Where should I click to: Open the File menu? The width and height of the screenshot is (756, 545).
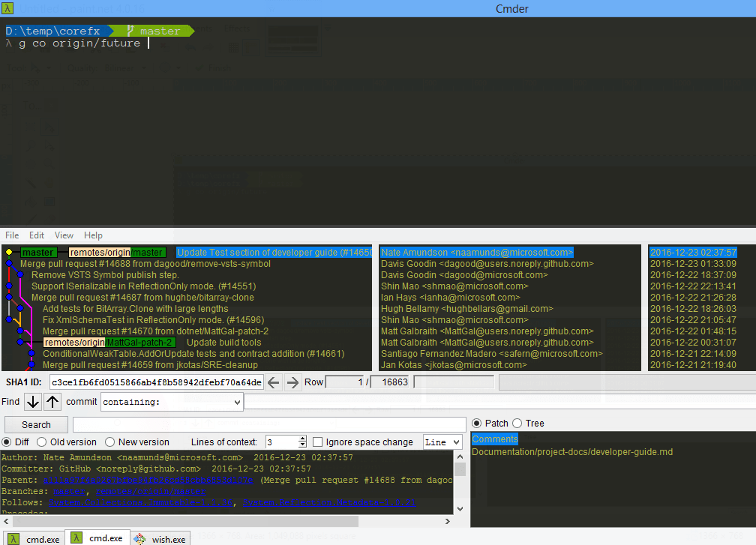pyautogui.click(x=12, y=235)
